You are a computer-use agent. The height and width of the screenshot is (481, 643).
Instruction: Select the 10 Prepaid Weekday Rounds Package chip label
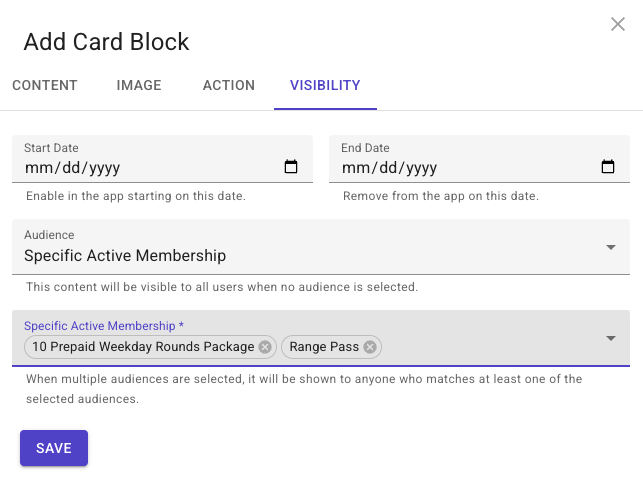143,347
